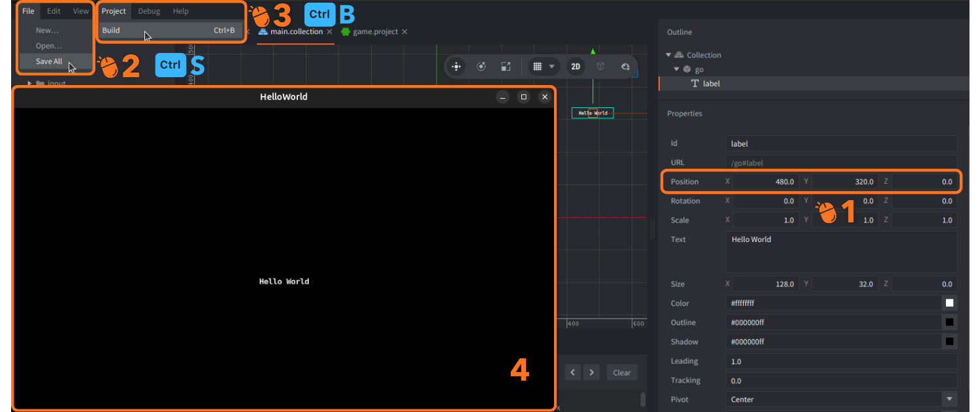Click the label text icon in Outline
980x412 pixels.
(695, 84)
